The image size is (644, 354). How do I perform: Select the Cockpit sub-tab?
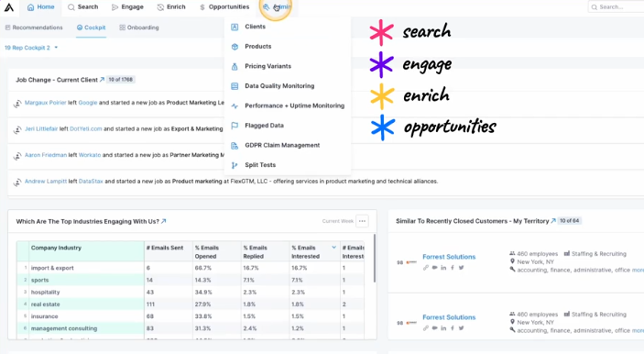[92, 28]
